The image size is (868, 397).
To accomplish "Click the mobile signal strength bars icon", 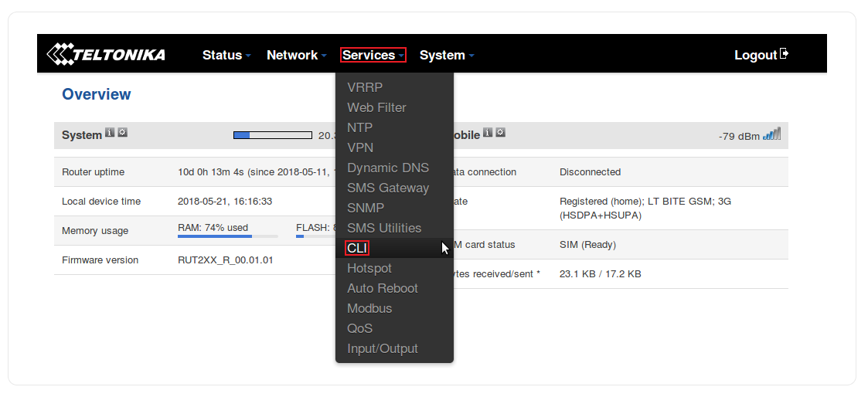I will (771, 134).
